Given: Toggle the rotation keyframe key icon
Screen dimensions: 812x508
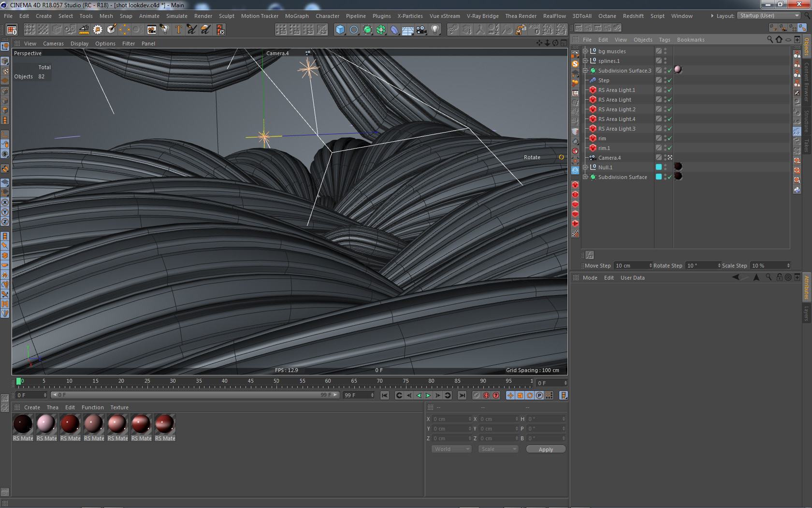Looking at the screenshot, I should (x=530, y=395).
